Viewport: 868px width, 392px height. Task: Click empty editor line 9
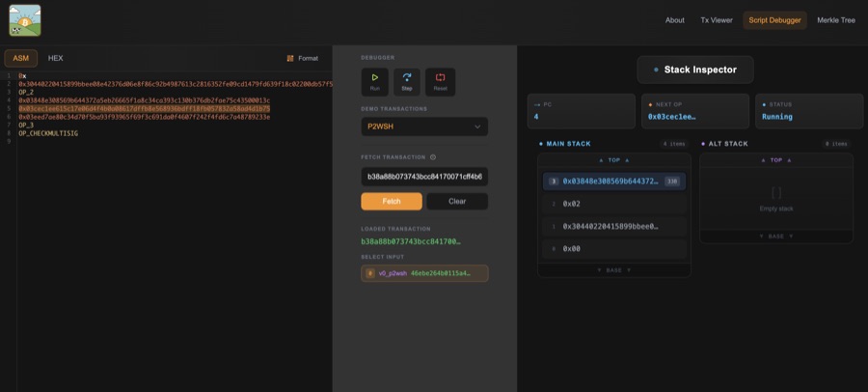175,142
